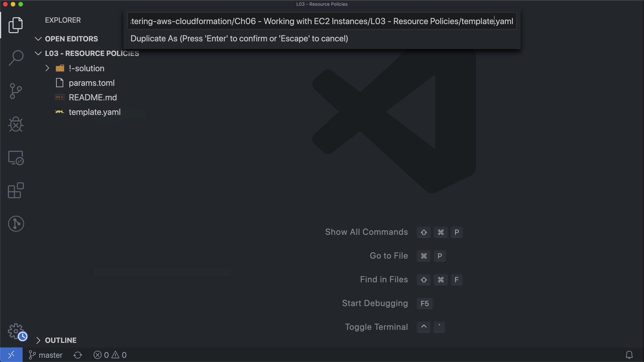The image size is (644, 362).
Task: Open the Explorer view in activity bar
Action: click(x=16, y=25)
